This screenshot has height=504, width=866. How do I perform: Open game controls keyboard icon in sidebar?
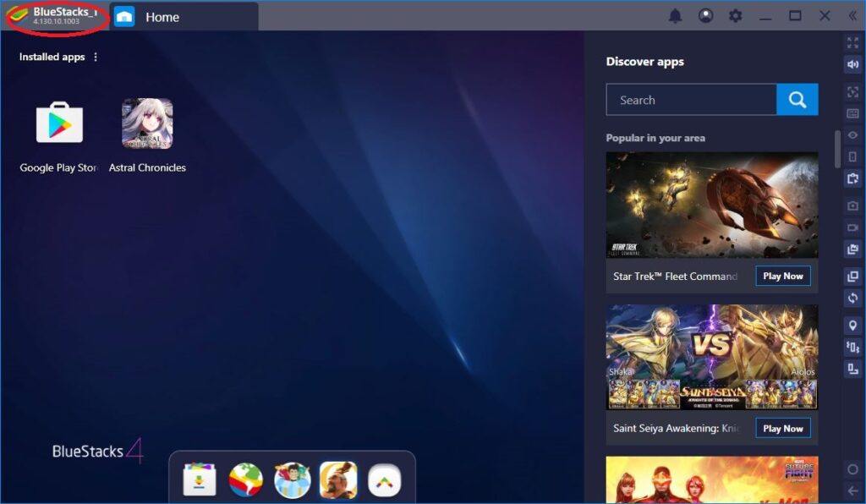851,112
